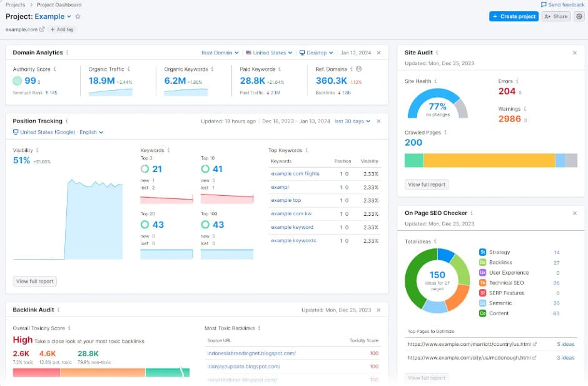Open the Desktop device dropdown
588x386 pixels.
316,53
